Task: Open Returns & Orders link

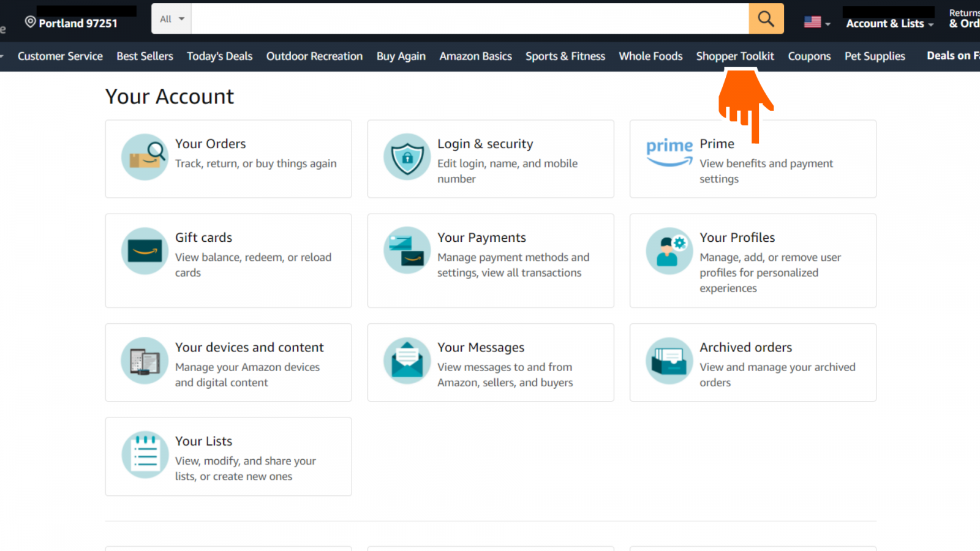Action: 964,18
